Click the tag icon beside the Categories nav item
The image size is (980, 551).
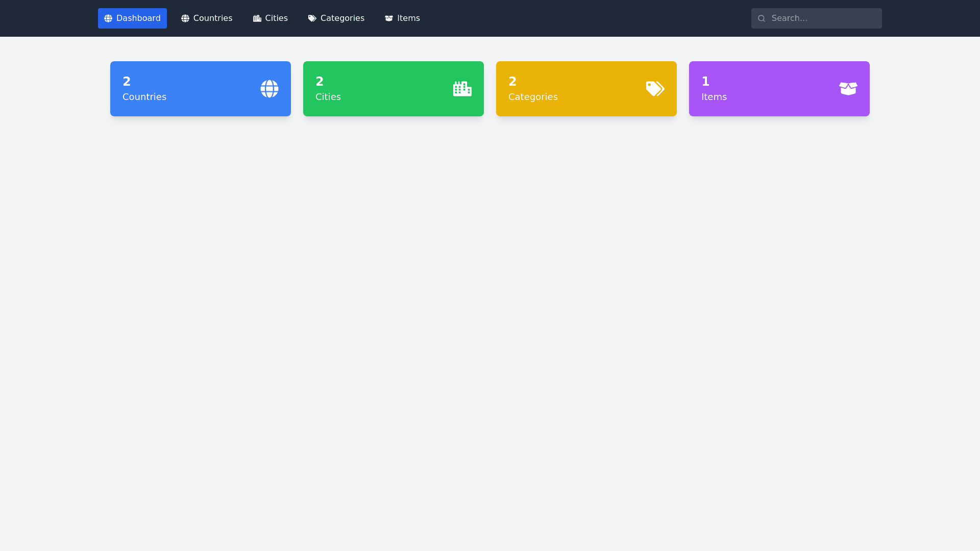(x=312, y=18)
